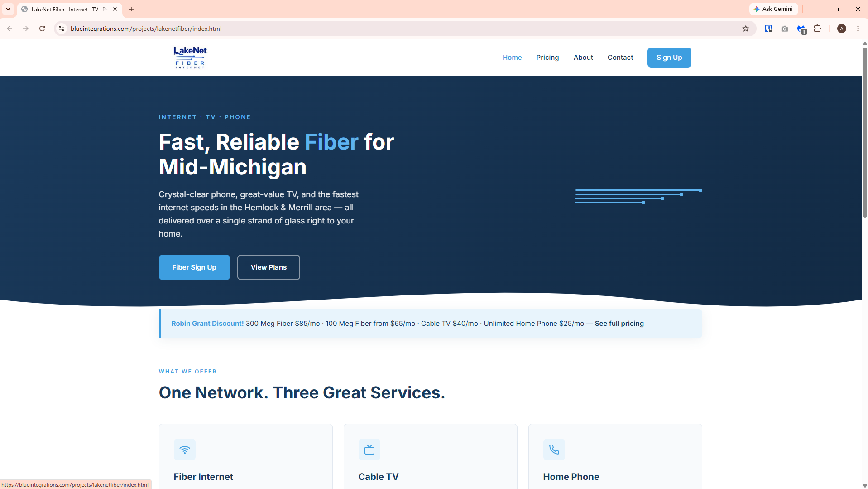Click the Home Phone card heading
This screenshot has width=868, height=489.
tap(571, 477)
